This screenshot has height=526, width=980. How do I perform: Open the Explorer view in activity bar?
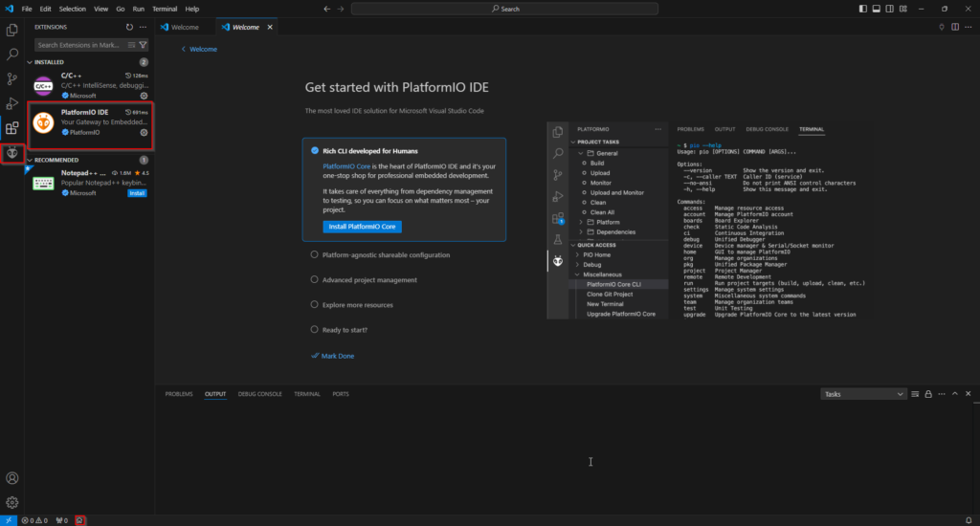[11, 30]
